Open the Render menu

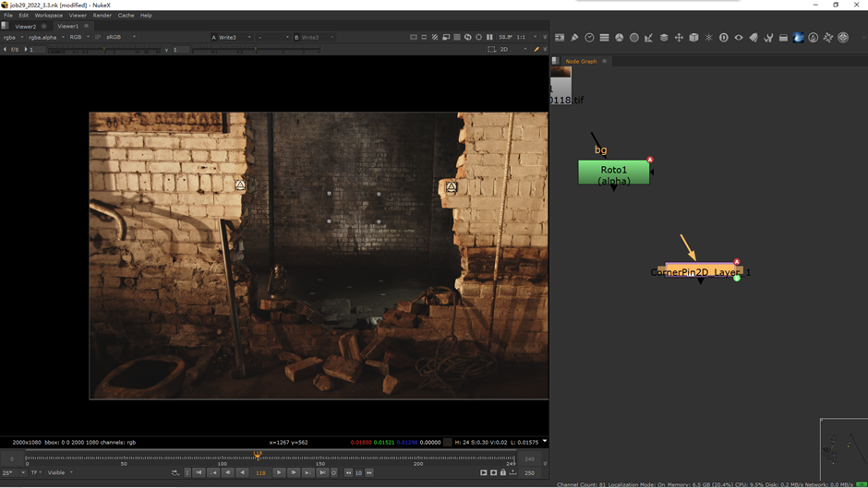pyautogui.click(x=102, y=16)
